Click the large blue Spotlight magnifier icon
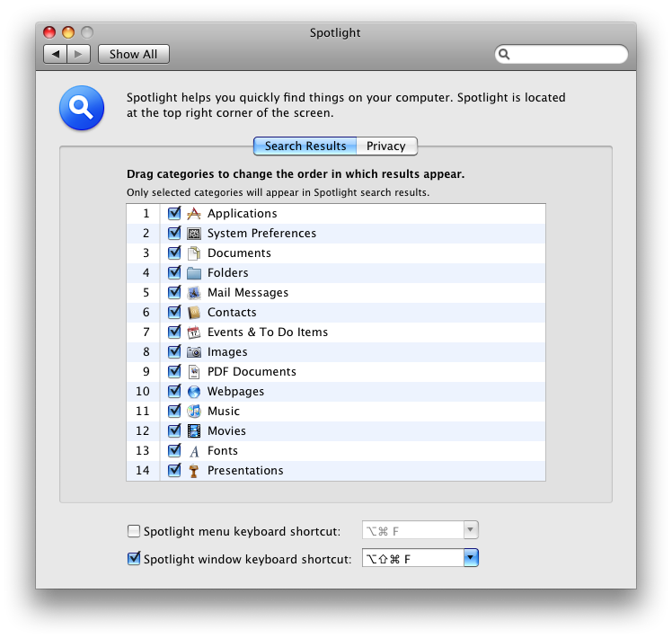The image size is (672, 638). [82, 109]
